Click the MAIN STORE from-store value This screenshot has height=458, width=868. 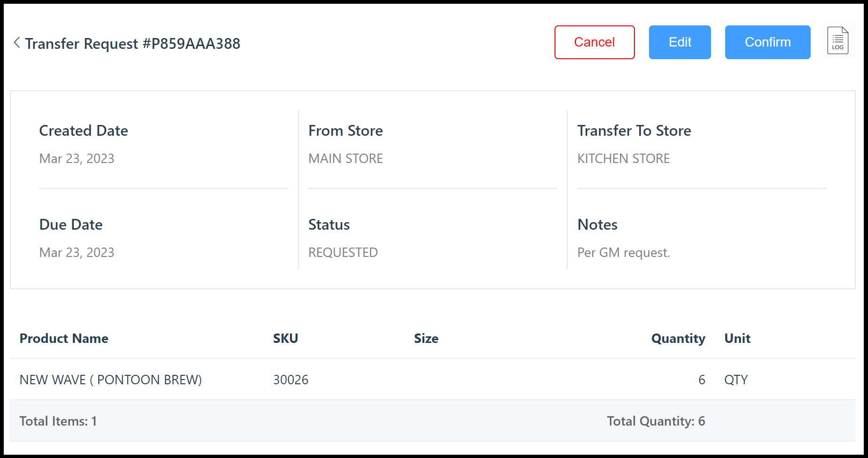[345, 159]
